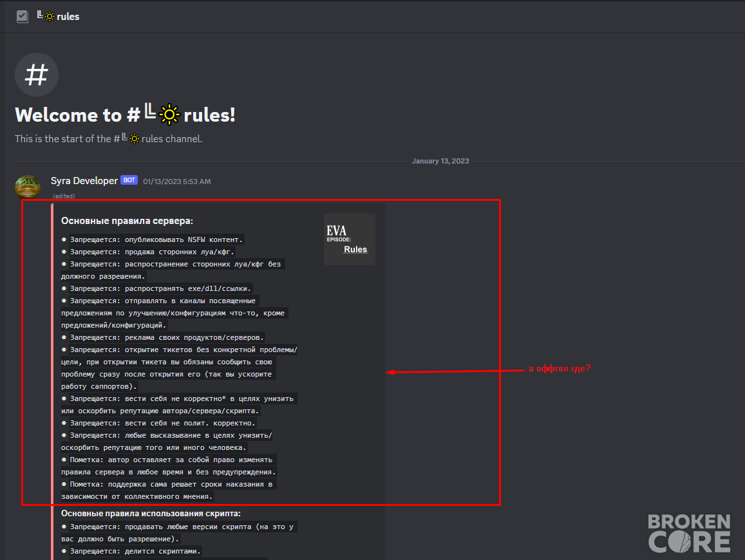The height and width of the screenshot is (560, 745).
Task: Click the rules channel checkbox icon in header
Action: (22, 17)
